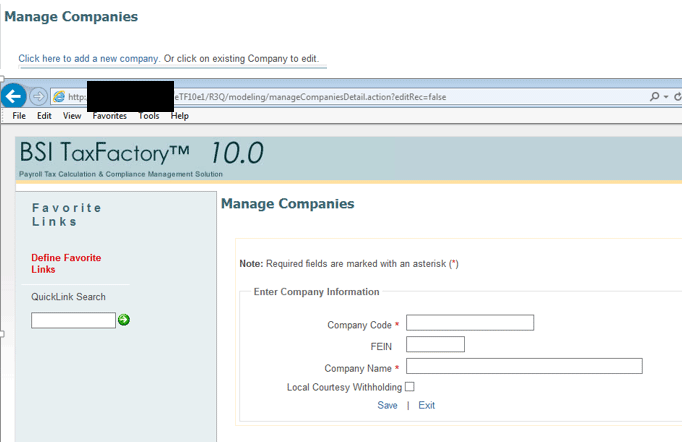Click the 'Favorite Links' sidebar heading
The height and width of the screenshot is (442, 682).
67,214
